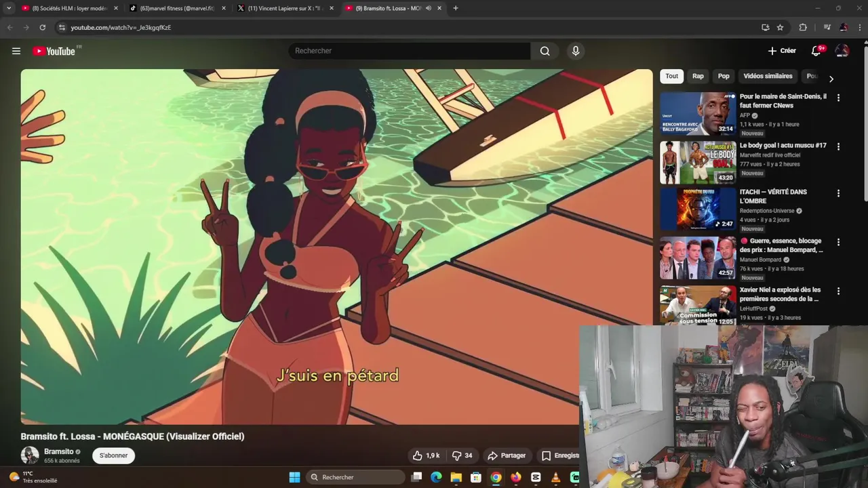This screenshot has width=868, height=488.
Task: Open File Explorer from taskbar
Action: tap(456, 477)
